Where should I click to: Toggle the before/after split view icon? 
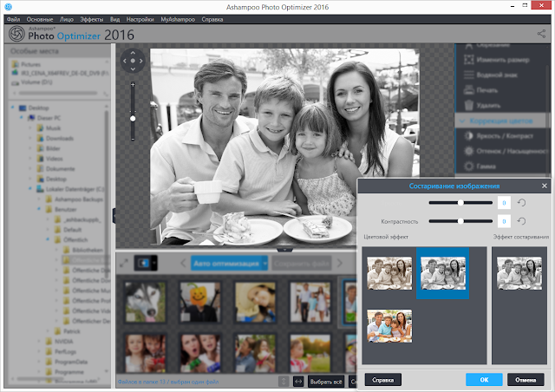[143, 263]
